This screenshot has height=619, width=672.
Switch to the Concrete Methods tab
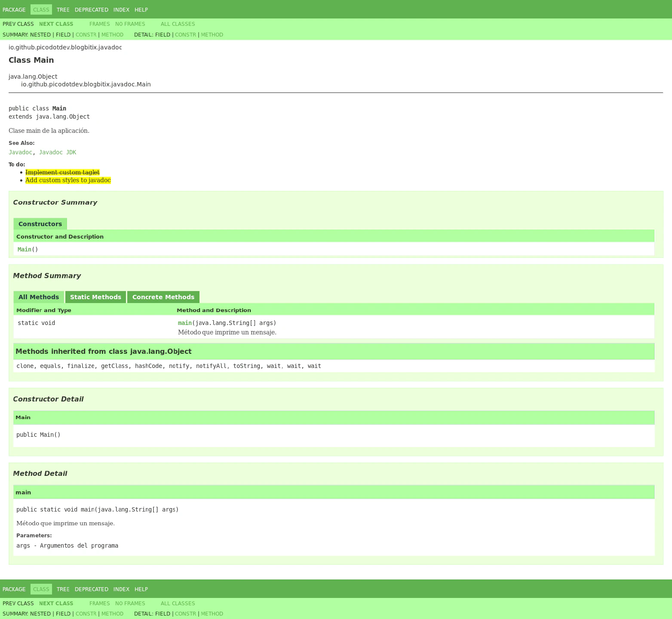(163, 297)
